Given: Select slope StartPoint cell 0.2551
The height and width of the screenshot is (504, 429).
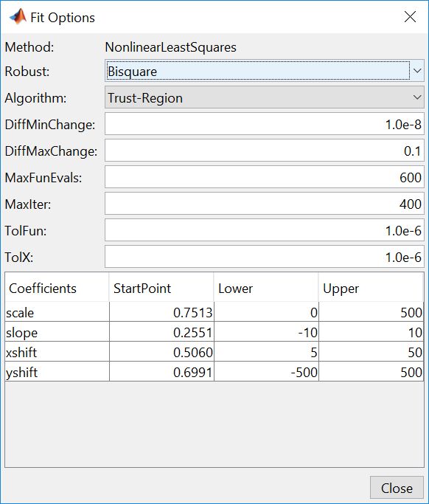Looking at the screenshot, I should pos(161,332).
